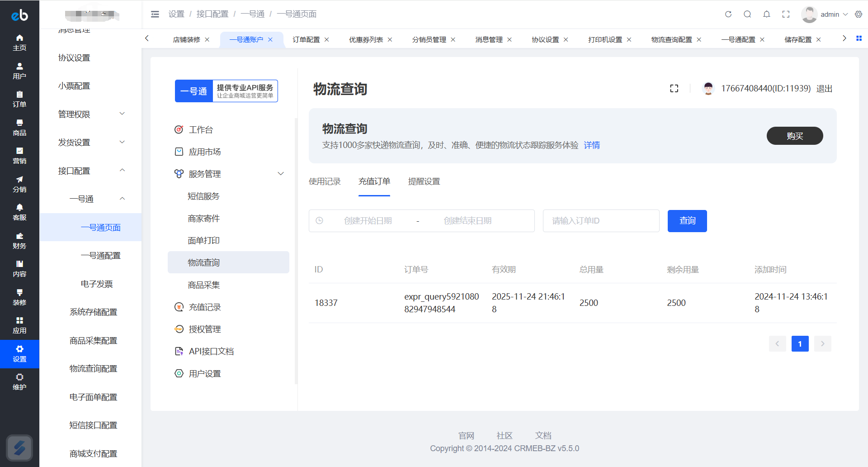Open the 内容 content sidebar icon
This screenshot has height=467, width=868.
[x=19, y=269]
